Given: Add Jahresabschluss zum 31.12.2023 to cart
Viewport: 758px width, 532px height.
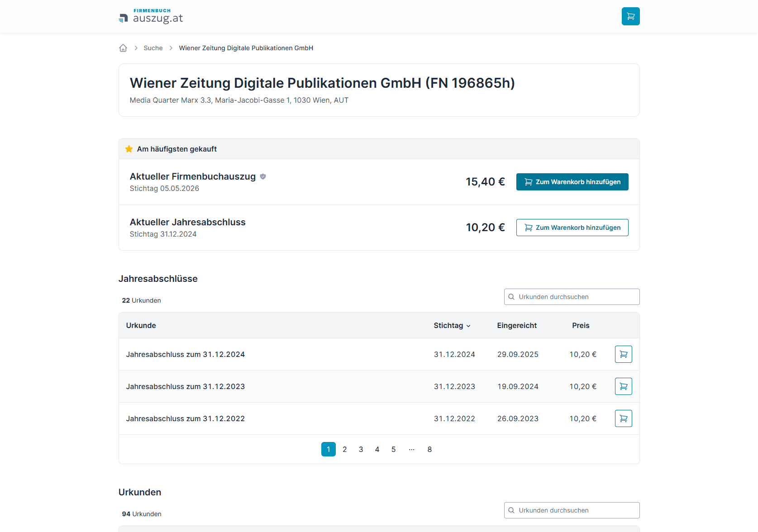Looking at the screenshot, I should (x=623, y=386).
